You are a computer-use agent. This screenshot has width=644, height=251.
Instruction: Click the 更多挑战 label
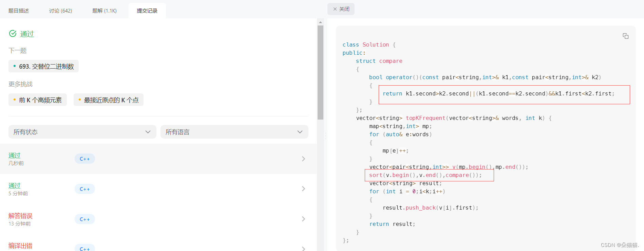(21, 84)
